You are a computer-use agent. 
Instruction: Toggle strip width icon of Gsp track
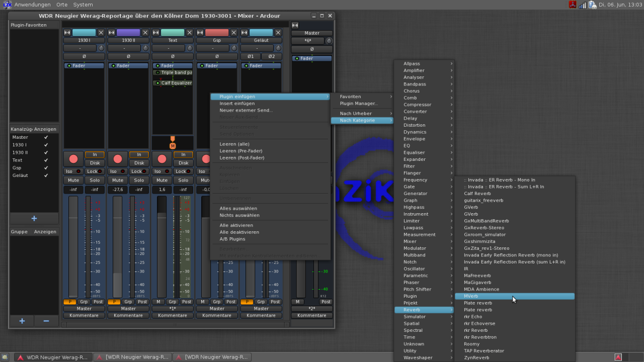(x=200, y=33)
